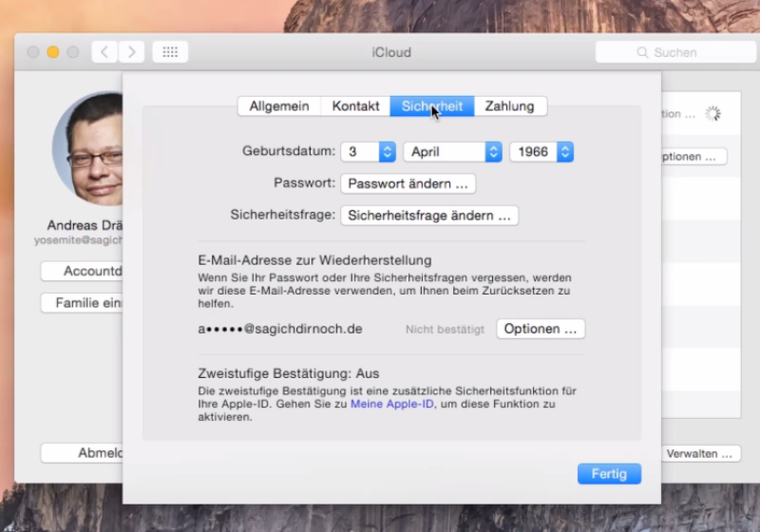The height and width of the screenshot is (532, 760).
Task: Click the magnifier icon in search
Action: [x=643, y=53]
